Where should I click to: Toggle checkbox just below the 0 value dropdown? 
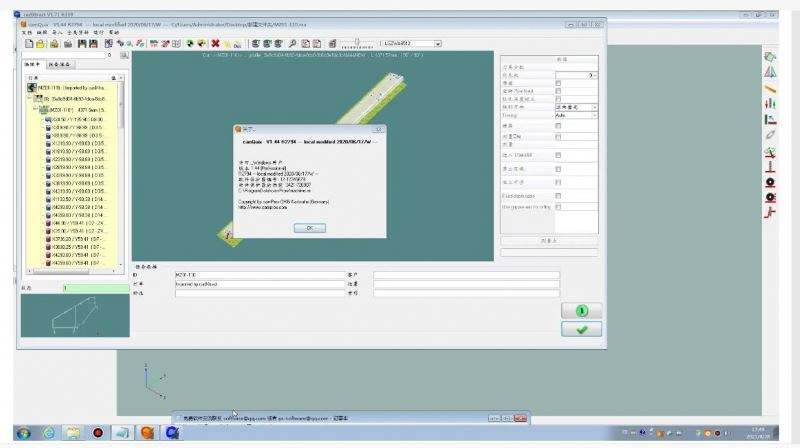point(558,83)
